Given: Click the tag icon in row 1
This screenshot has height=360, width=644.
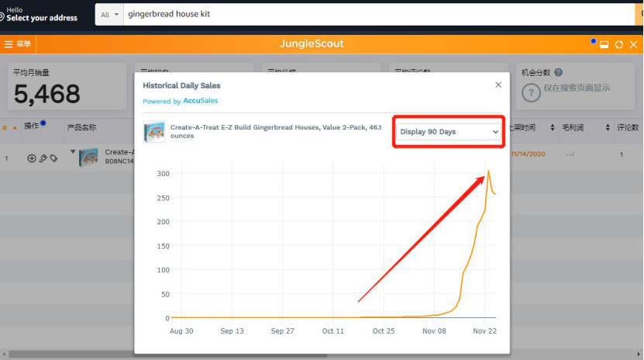Looking at the screenshot, I should [x=53, y=158].
